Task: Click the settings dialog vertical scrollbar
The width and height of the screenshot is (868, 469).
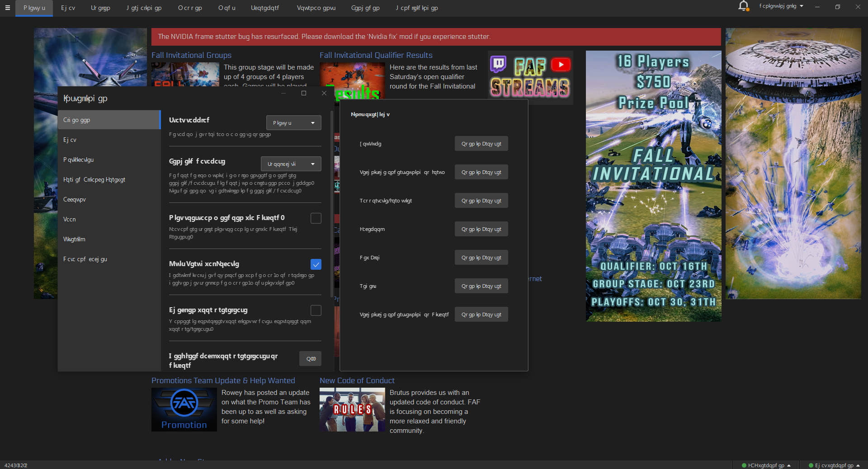Action: coord(332,203)
